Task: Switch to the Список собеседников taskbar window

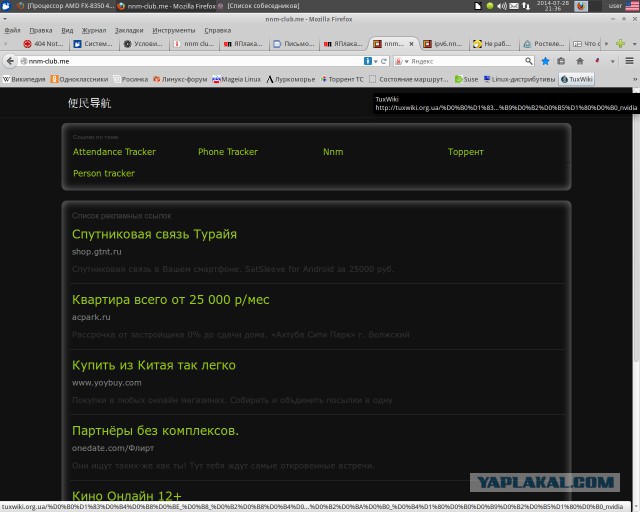Action: [259, 6]
